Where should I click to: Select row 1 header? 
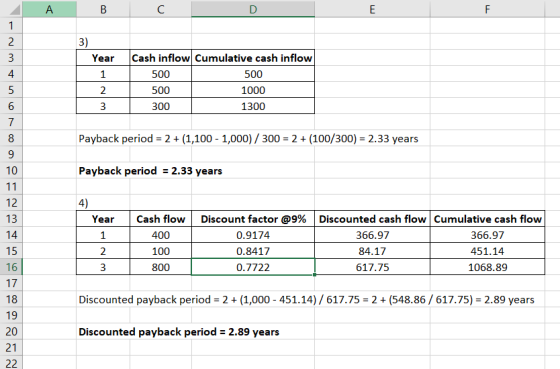[x=11, y=26]
